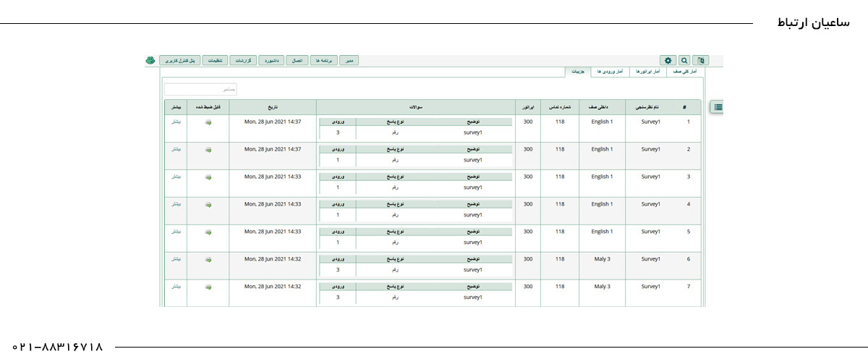Click بیشتر link in row 3
Viewport: 868px width, 362px height.
coord(176,177)
